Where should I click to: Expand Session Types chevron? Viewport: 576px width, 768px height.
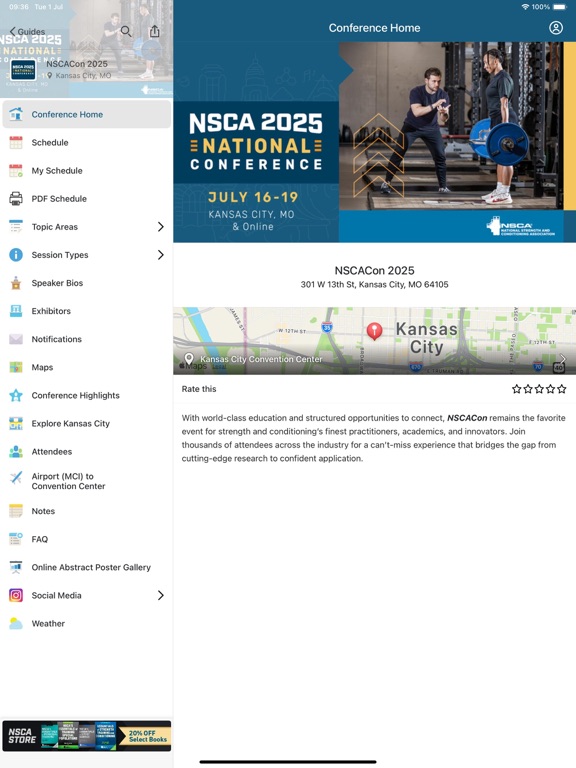coord(161,255)
